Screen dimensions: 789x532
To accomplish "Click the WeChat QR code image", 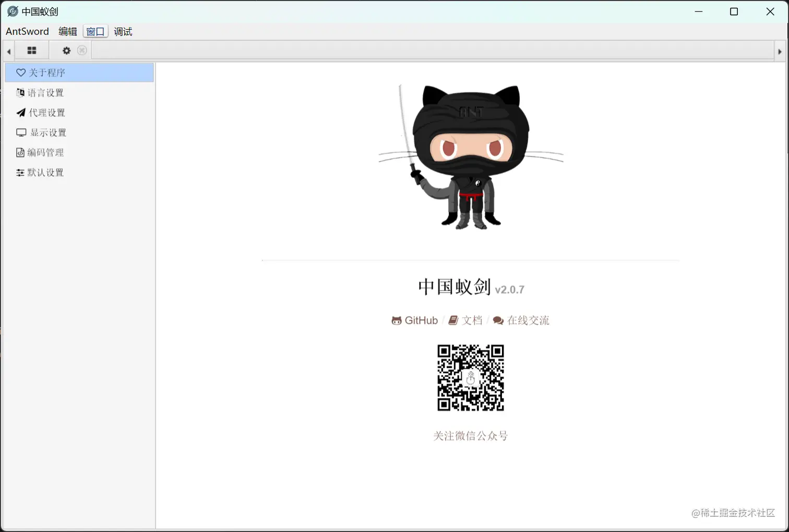I will point(471,378).
